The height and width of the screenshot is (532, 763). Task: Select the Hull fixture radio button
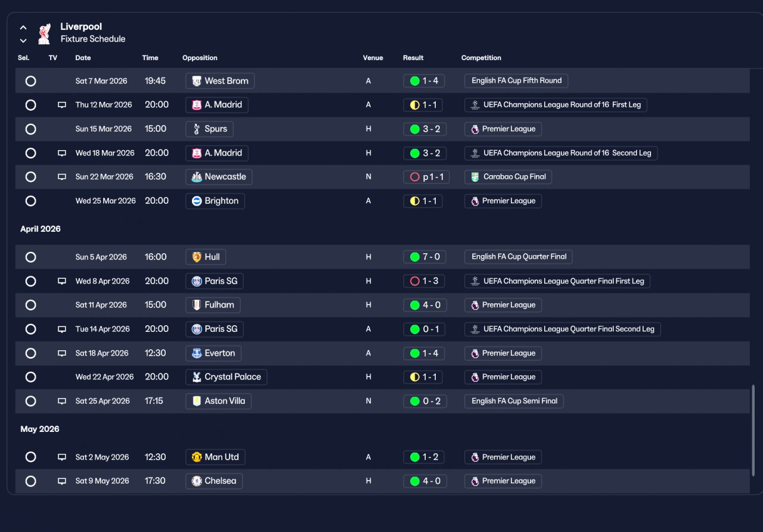(x=31, y=257)
